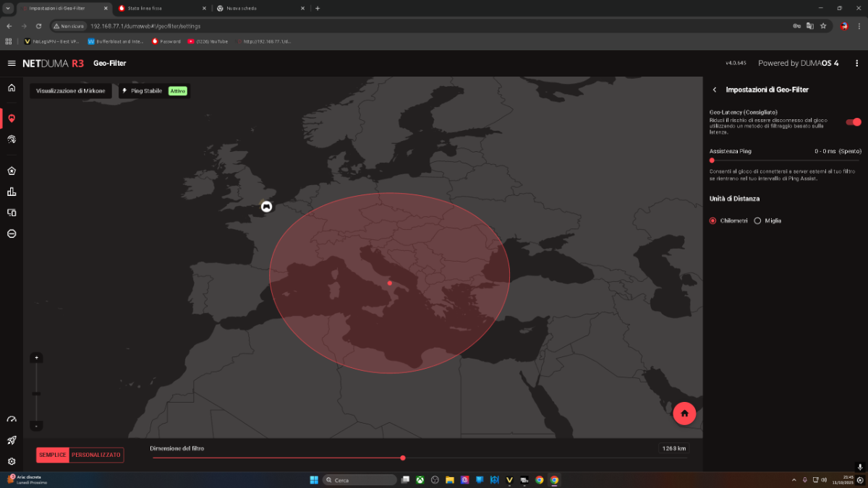Open the Chrome tab search dropdown
Screen dimensions: 868x488
coord(8,8)
